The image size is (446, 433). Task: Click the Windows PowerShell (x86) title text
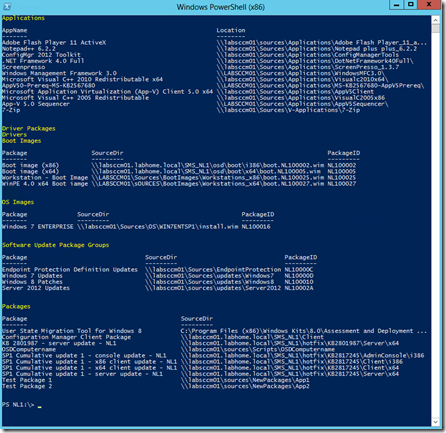tap(221, 7)
